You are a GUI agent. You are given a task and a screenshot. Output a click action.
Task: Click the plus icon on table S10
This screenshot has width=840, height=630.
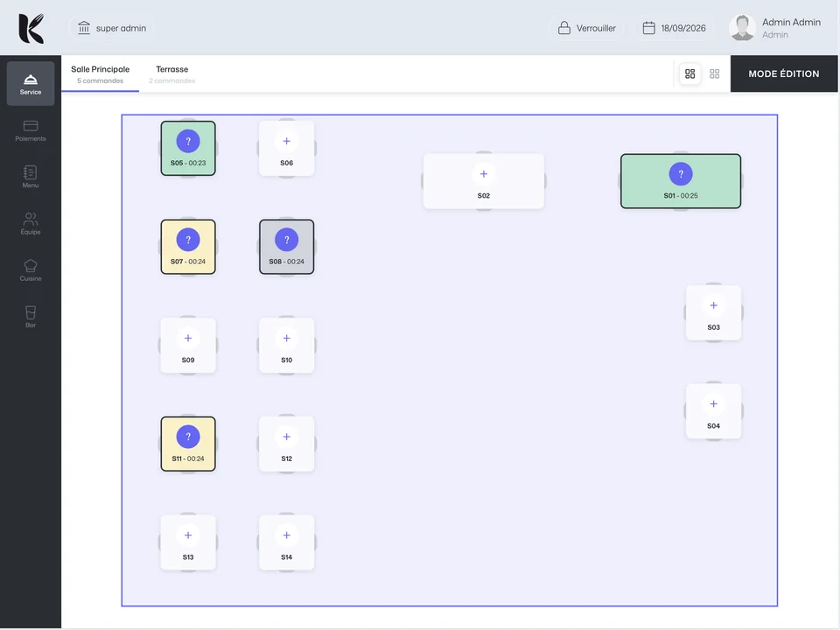tap(287, 338)
